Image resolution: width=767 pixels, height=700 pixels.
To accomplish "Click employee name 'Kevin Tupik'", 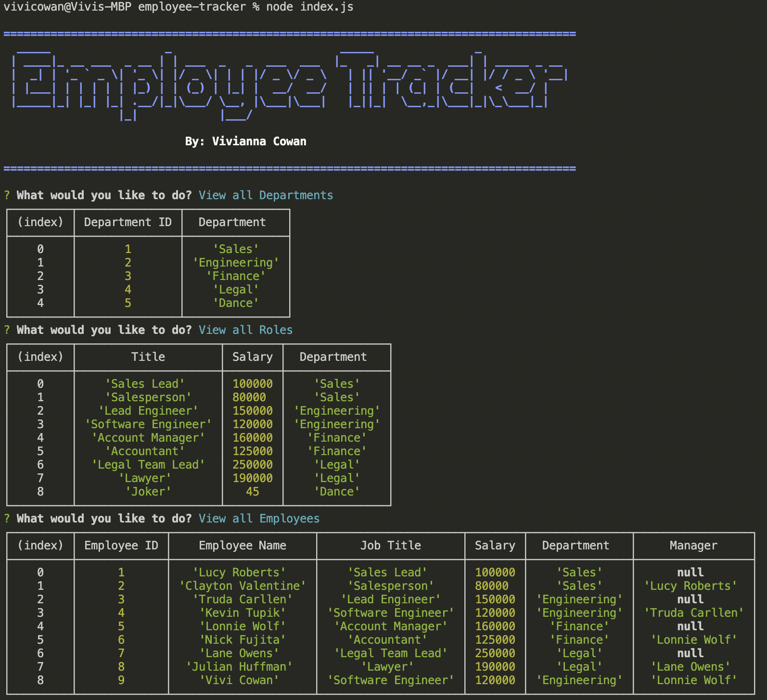I will click(x=243, y=613).
